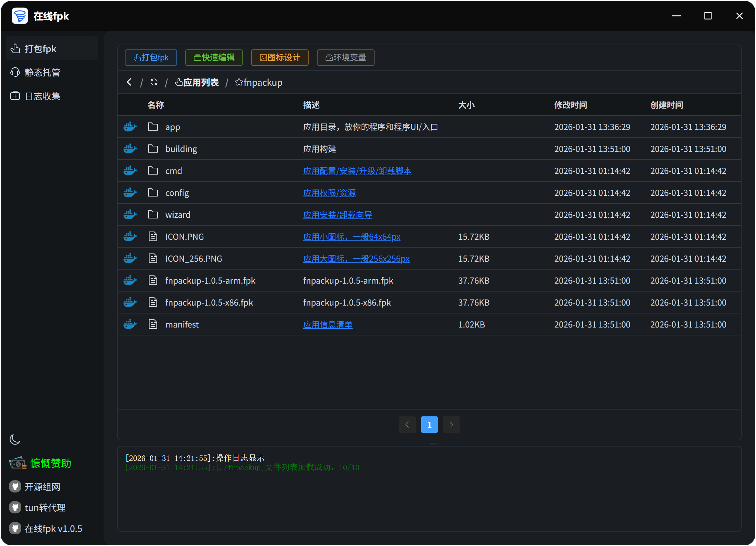Screen dimensions: 756x546
Task: Go to the next page arrow
Action: [x=451, y=425]
